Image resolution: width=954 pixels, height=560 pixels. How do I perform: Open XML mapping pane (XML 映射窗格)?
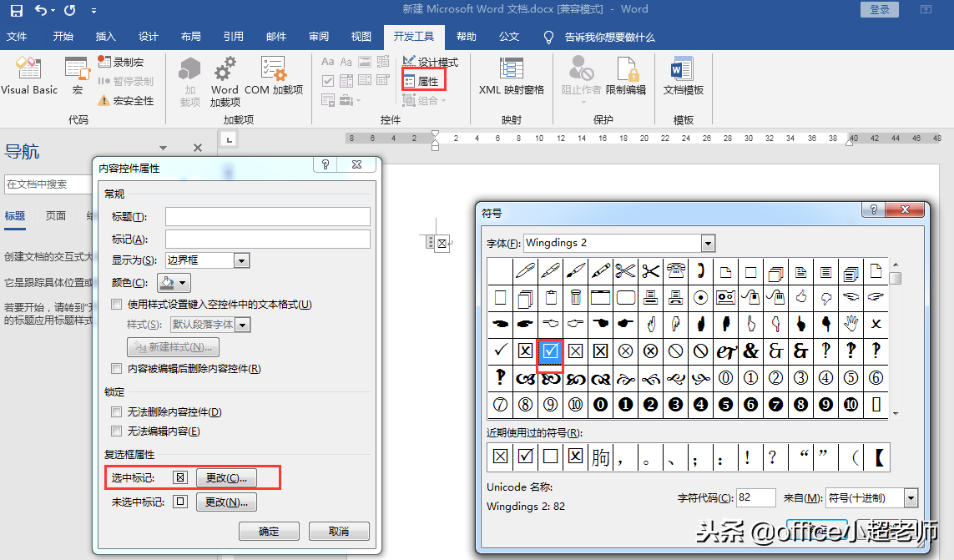click(512, 75)
